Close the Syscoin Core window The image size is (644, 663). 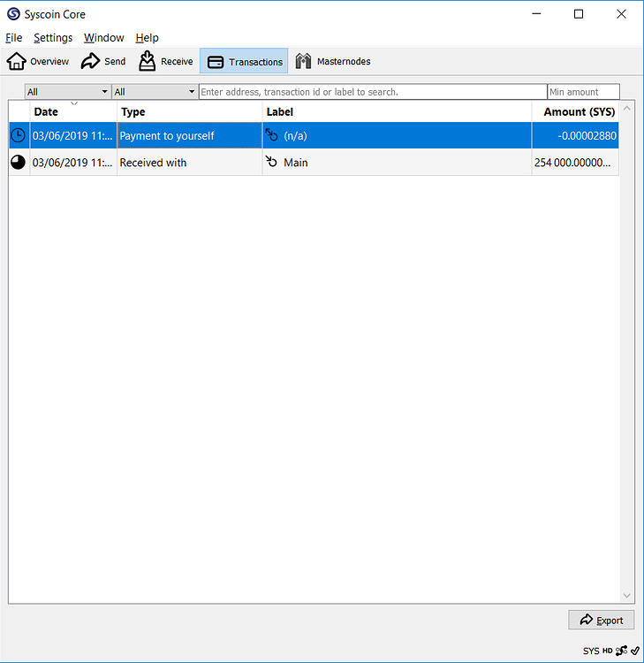(621, 14)
